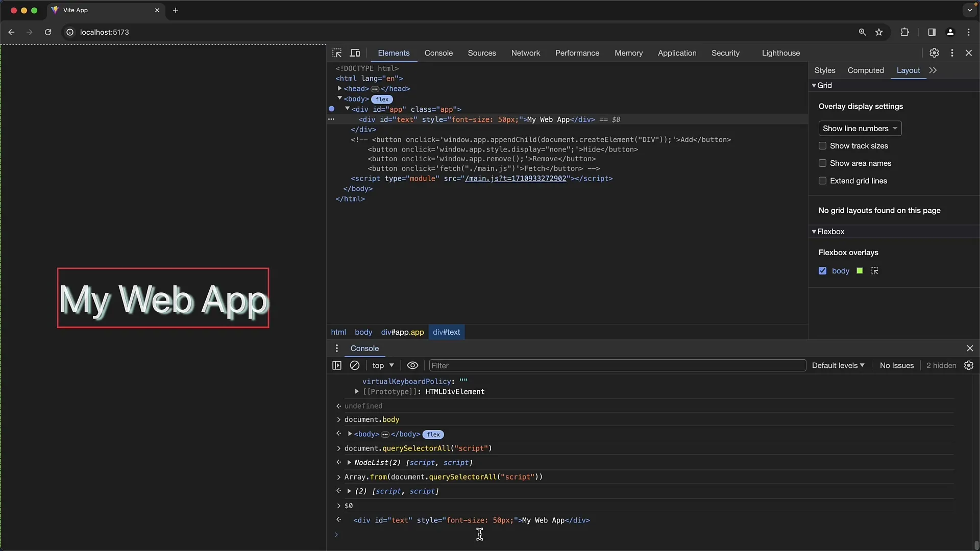Toggle the flex badge on body element
The image size is (980, 551).
tap(382, 99)
